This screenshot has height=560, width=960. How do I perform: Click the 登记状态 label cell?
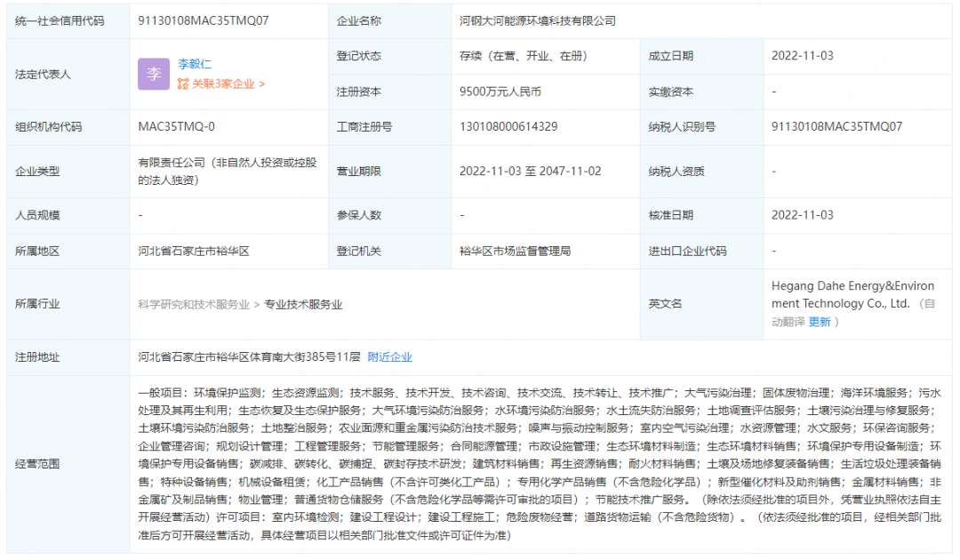390,56
